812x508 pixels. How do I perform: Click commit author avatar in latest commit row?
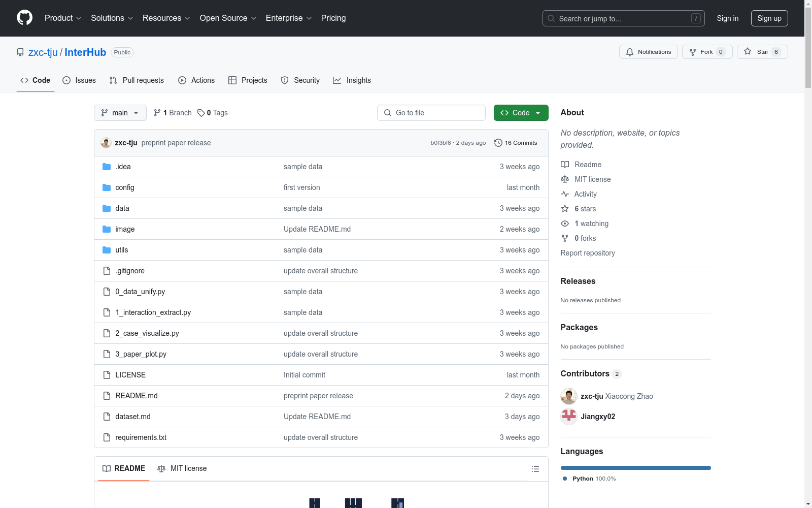click(106, 143)
